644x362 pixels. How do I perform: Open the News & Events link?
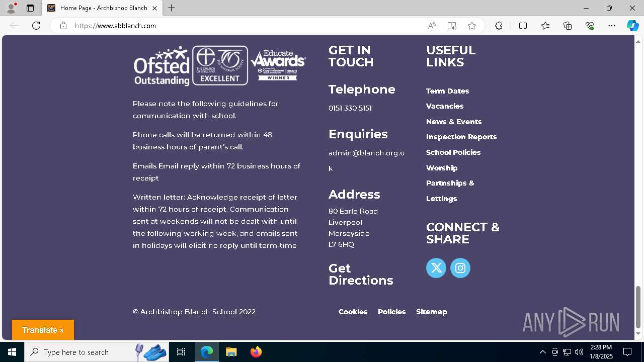tap(454, 122)
